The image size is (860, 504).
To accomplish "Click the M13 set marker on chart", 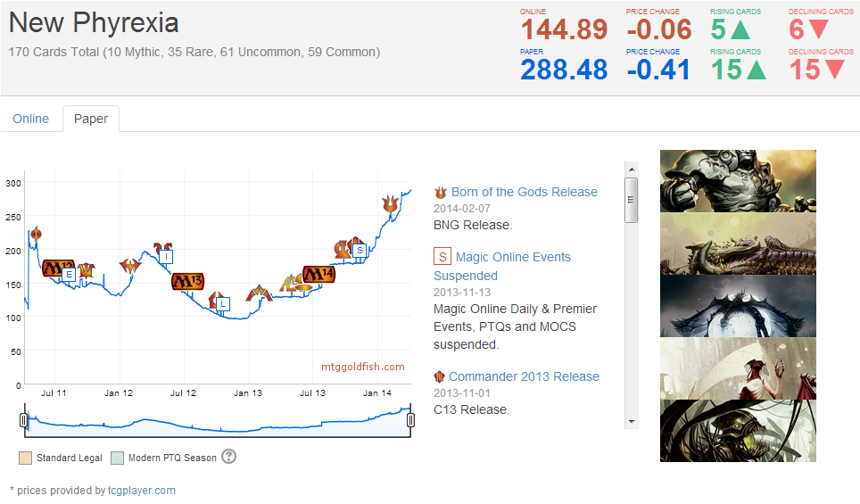I will point(187,281).
